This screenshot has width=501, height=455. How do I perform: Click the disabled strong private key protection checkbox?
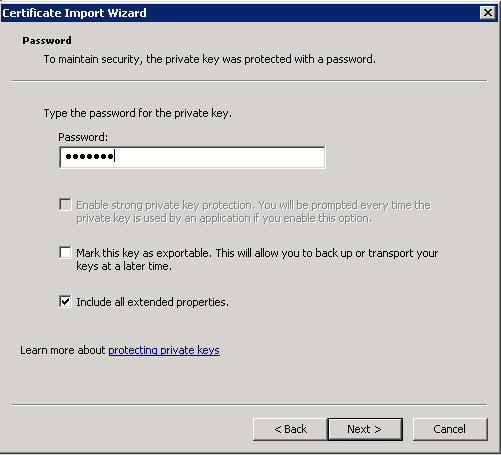click(x=65, y=204)
